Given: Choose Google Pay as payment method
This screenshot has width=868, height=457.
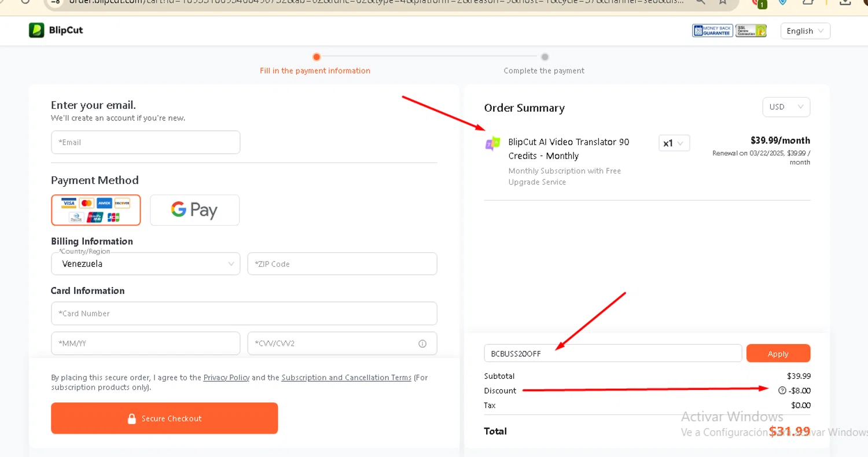Looking at the screenshot, I should (194, 210).
